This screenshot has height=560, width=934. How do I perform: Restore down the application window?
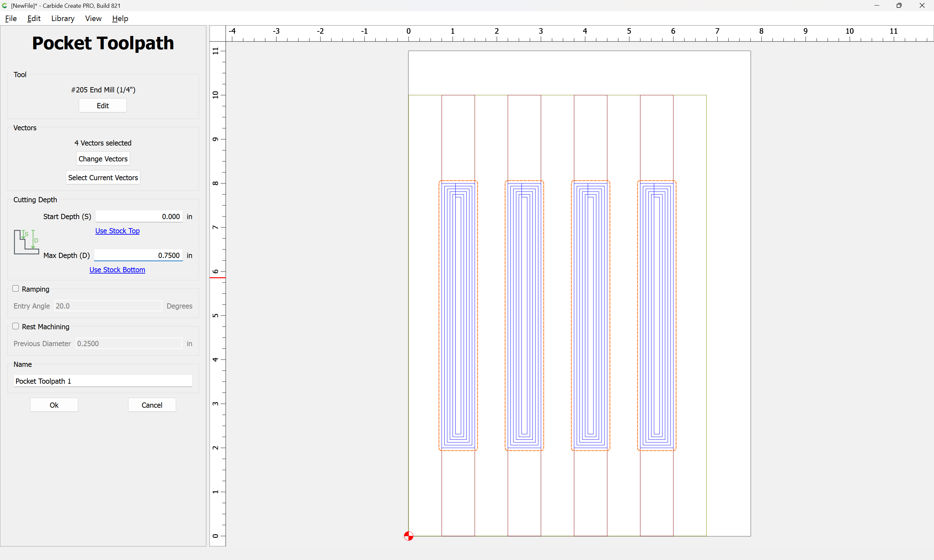pos(899,6)
